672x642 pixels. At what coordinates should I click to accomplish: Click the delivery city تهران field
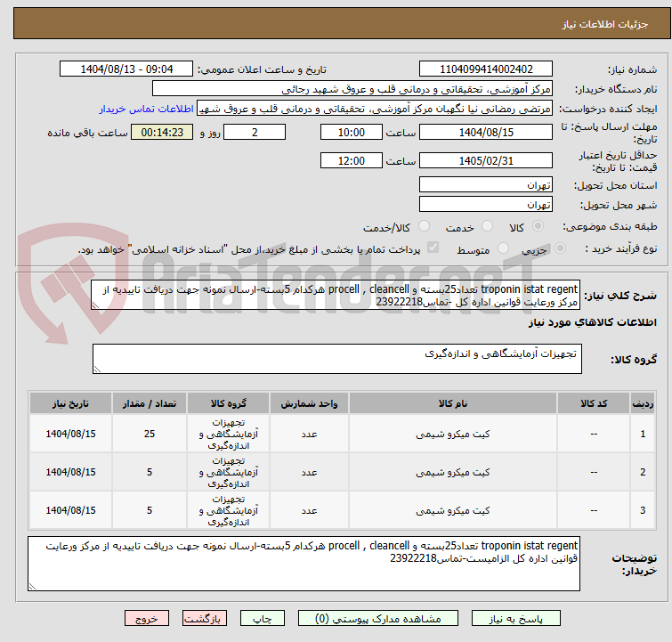click(x=486, y=204)
